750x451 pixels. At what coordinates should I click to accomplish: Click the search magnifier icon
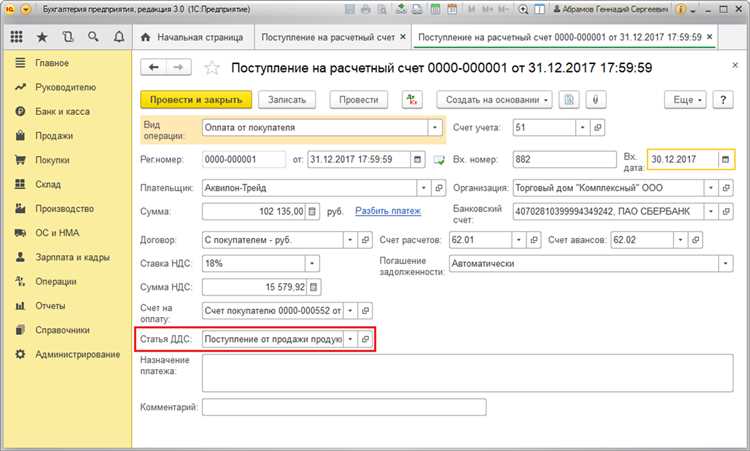[92, 37]
